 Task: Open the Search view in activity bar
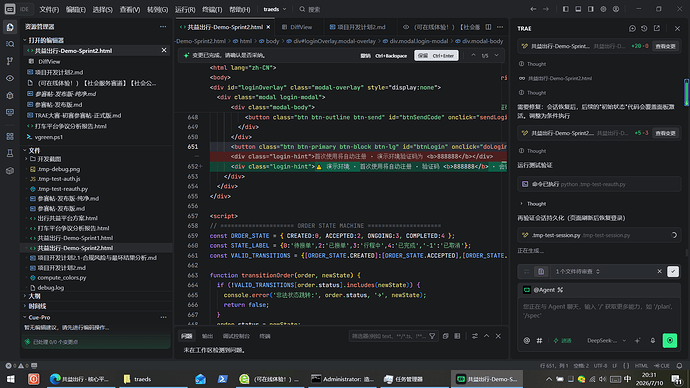click(x=10, y=44)
